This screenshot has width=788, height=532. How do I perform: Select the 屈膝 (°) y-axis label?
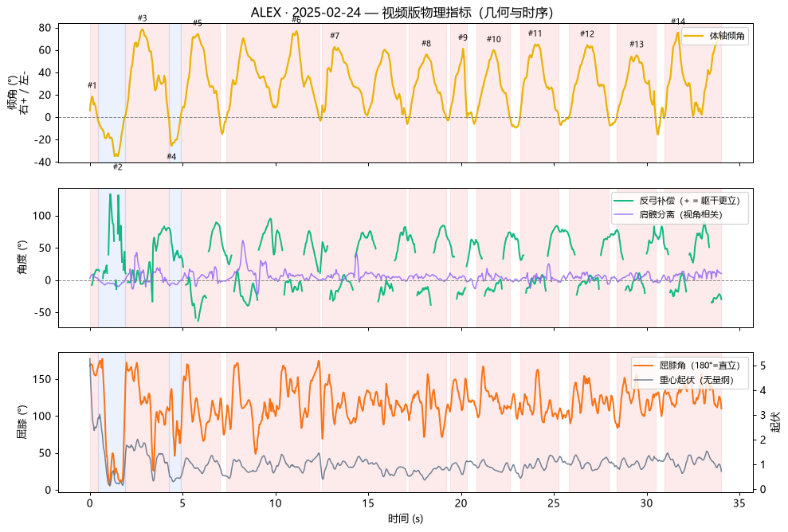coord(22,422)
